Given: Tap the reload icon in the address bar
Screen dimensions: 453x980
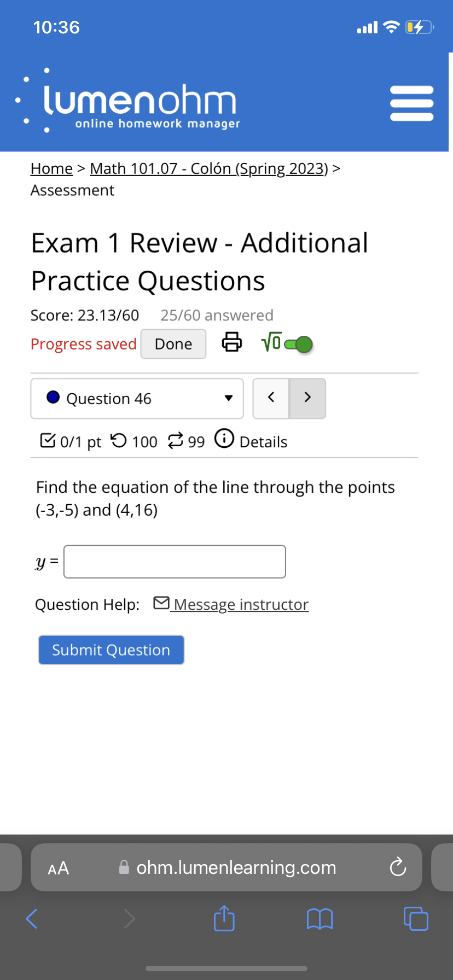Looking at the screenshot, I should (398, 867).
